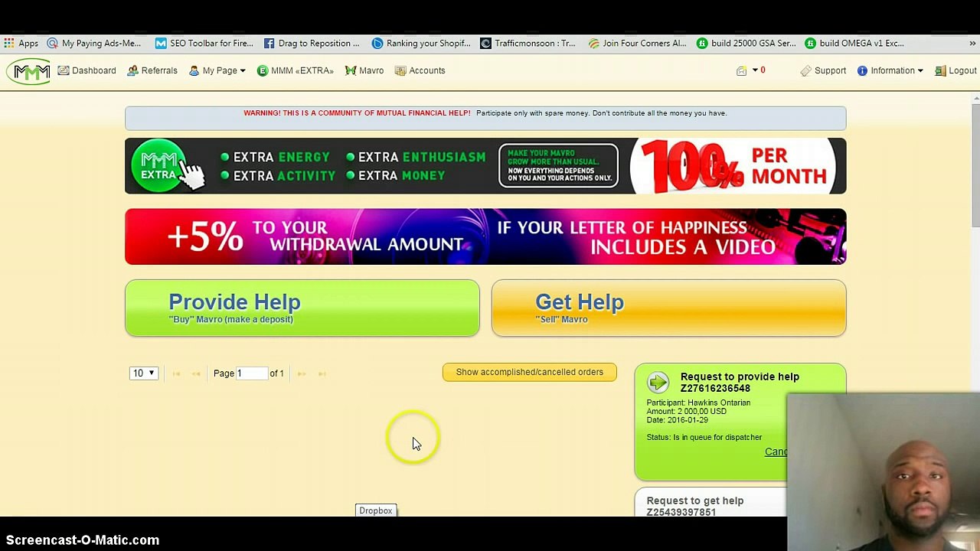This screenshot has height=551, width=980.
Task: Show more bookmarks via overflow chevron
Action: pos(972,44)
